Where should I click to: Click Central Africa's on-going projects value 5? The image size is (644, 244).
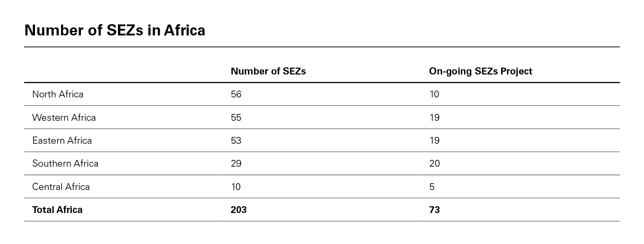(432, 187)
